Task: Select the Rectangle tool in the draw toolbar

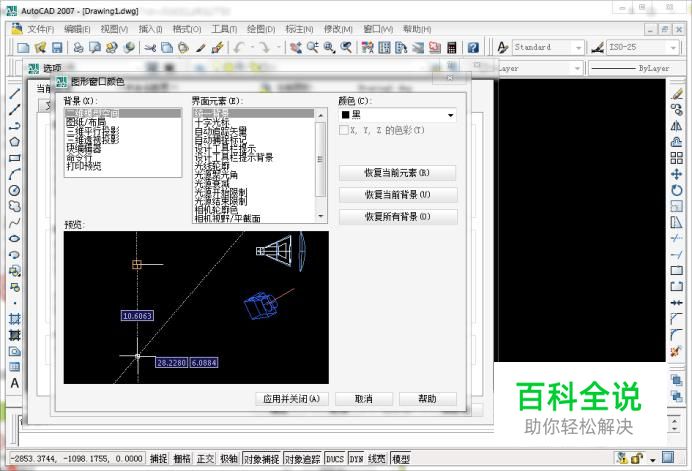Action: point(15,158)
